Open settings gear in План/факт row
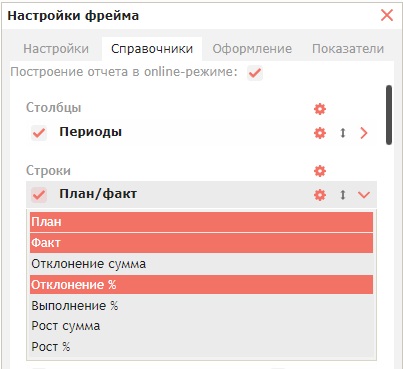 point(320,195)
